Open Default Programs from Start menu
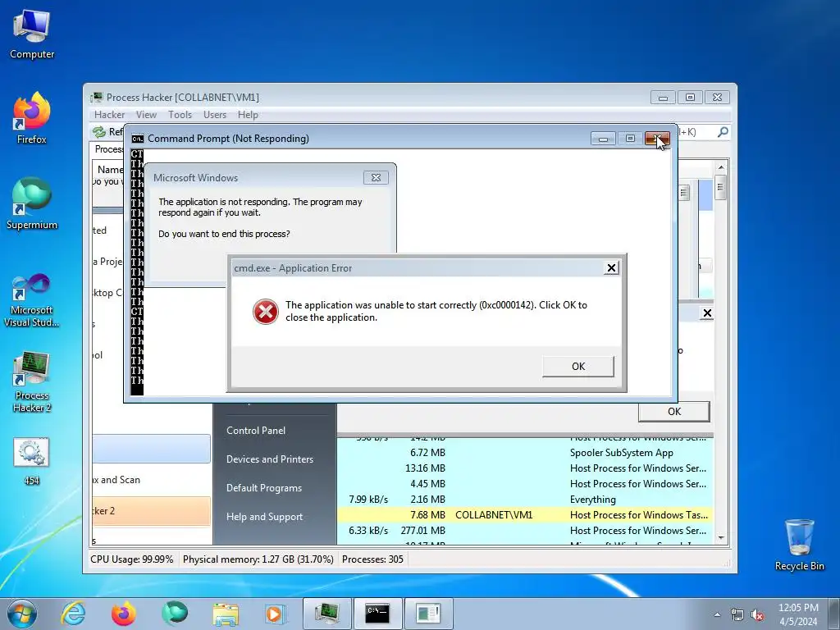 (x=264, y=488)
